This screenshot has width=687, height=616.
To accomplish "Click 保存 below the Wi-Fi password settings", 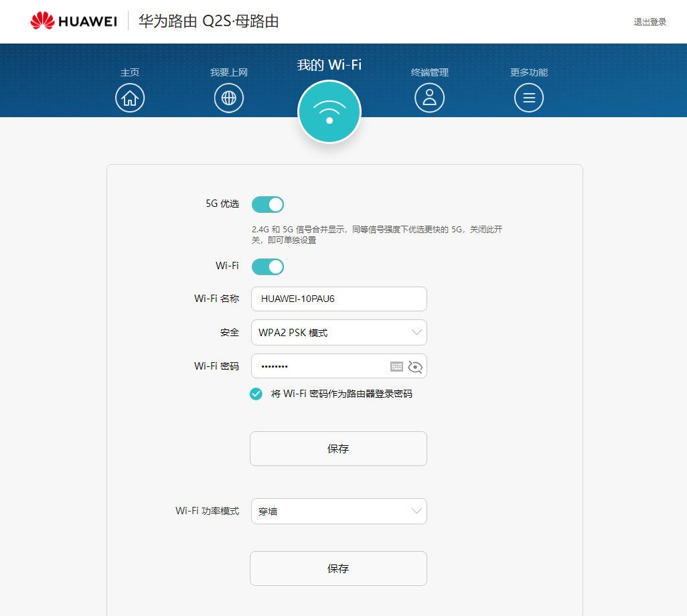I will point(338,449).
